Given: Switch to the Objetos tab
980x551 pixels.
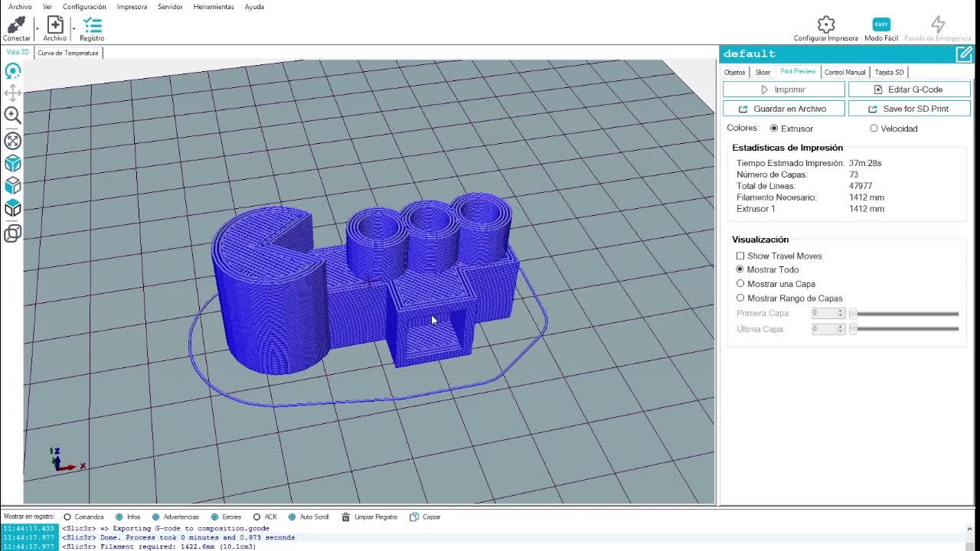Looking at the screenshot, I should tap(735, 72).
